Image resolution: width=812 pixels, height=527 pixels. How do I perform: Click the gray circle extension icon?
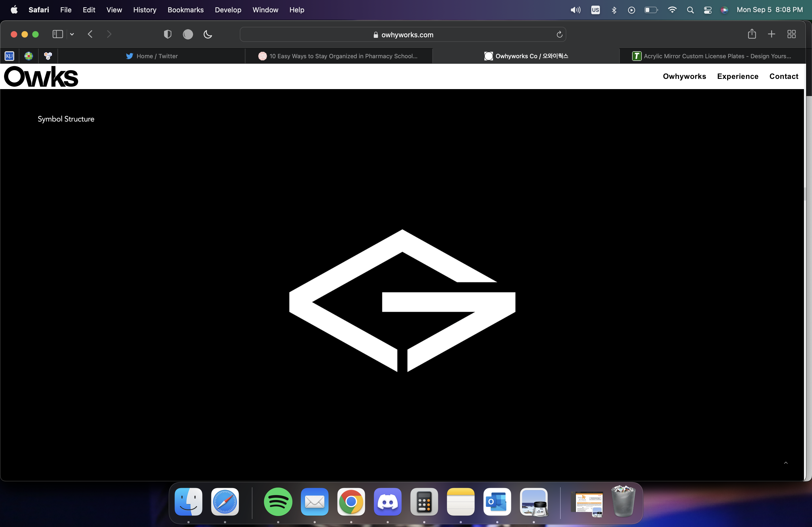click(x=188, y=34)
